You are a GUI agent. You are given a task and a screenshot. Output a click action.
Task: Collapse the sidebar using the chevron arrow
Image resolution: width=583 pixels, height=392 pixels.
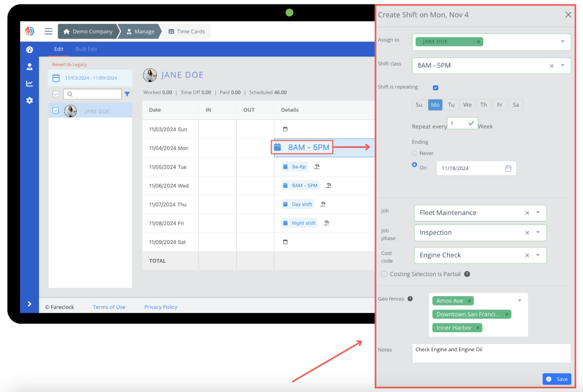29,304
